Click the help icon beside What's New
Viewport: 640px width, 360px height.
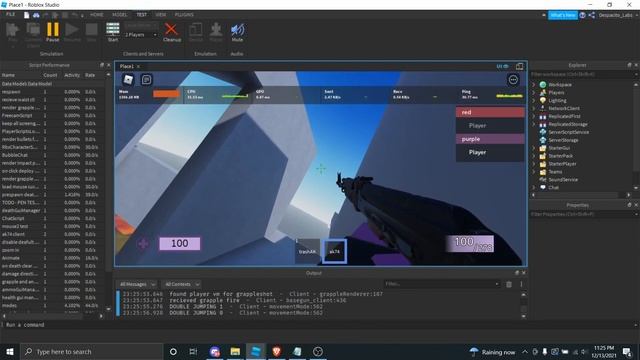(x=582, y=15)
